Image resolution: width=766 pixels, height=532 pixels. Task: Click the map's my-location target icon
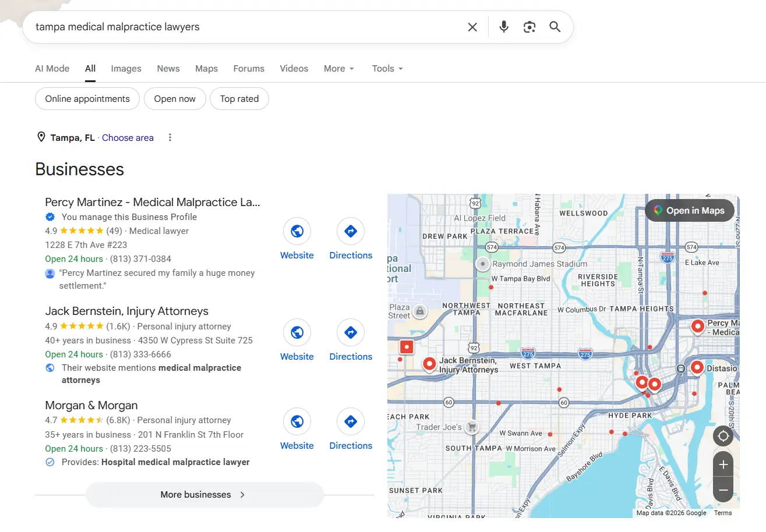pyautogui.click(x=723, y=436)
